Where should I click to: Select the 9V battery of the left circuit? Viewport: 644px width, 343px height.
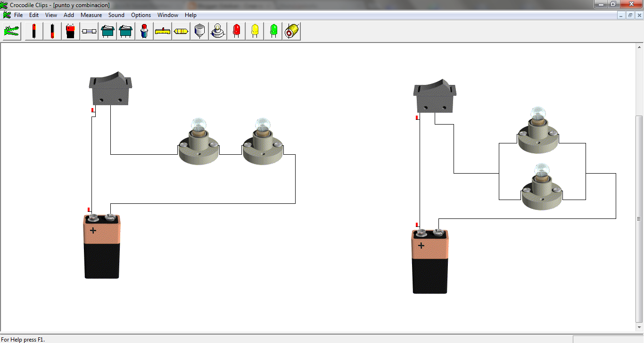coord(102,246)
